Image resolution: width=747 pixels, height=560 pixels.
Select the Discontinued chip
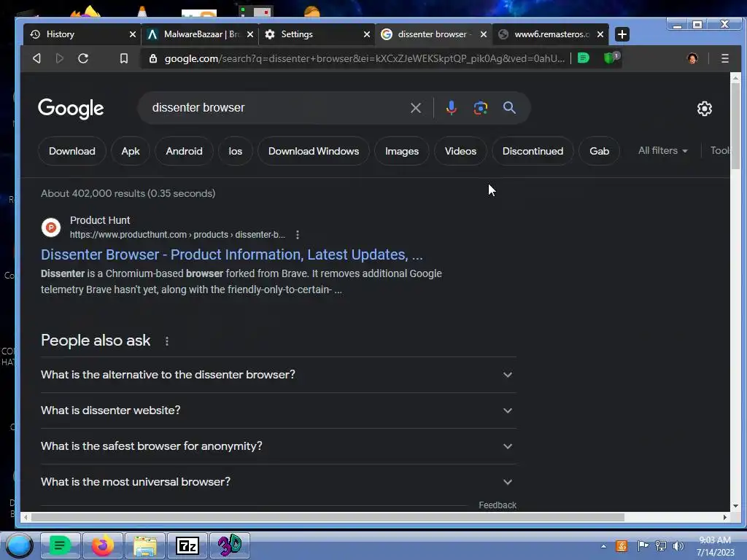pos(533,151)
